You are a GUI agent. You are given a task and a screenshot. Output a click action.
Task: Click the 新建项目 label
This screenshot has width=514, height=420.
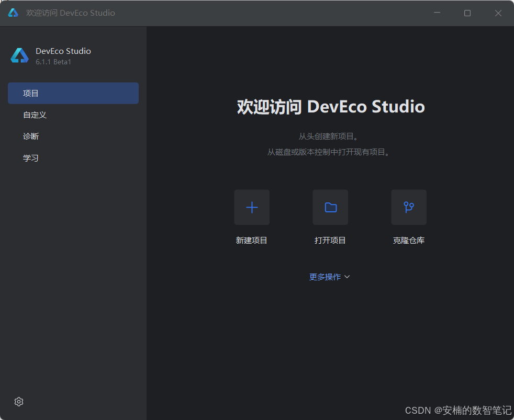click(x=251, y=241)
